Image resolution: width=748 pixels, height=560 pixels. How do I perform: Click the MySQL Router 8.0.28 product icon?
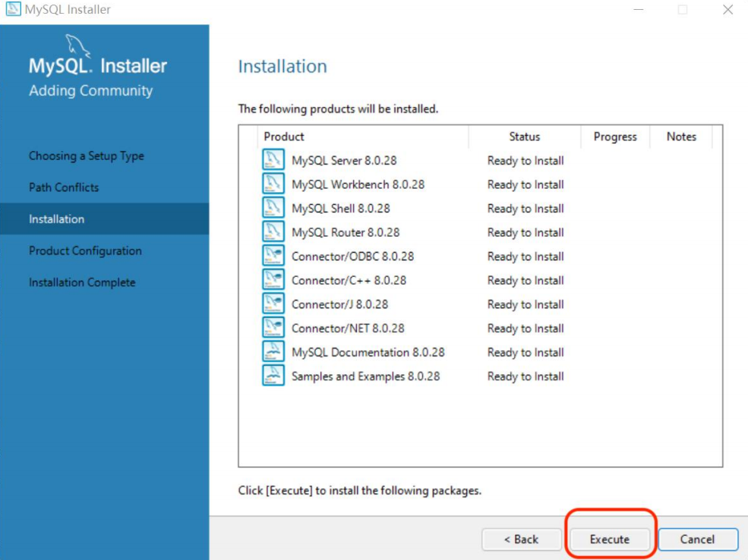[273, 231]
